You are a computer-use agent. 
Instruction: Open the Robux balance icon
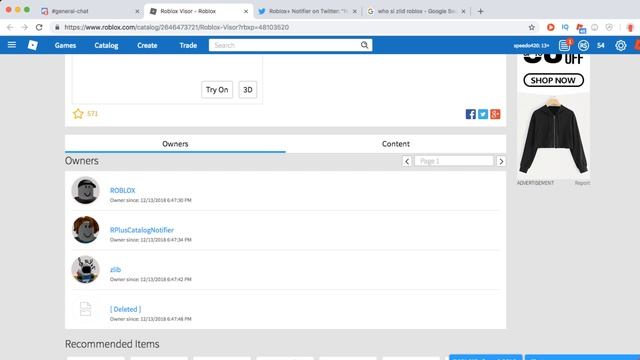[x=583, y=45]
